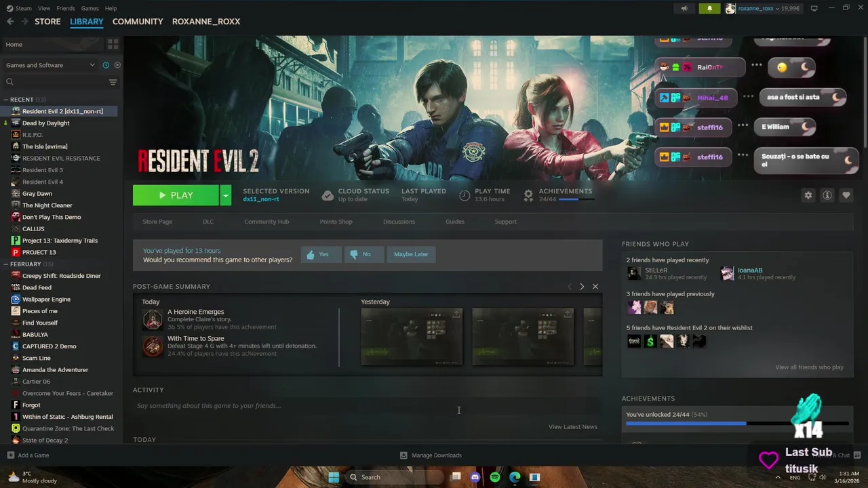Switch to the STORE tab
This screenshot has height=488, width=868.
[x=47, y=22]
